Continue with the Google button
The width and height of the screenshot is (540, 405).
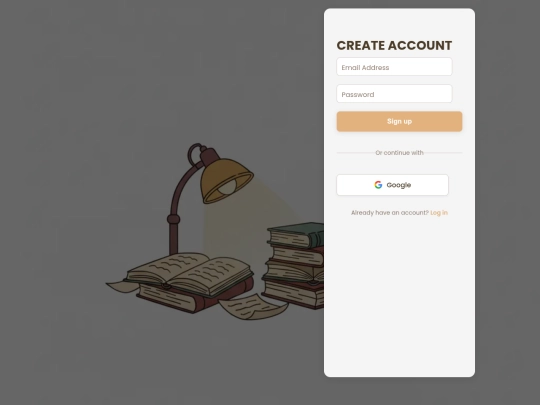click(x=393, y=185)
